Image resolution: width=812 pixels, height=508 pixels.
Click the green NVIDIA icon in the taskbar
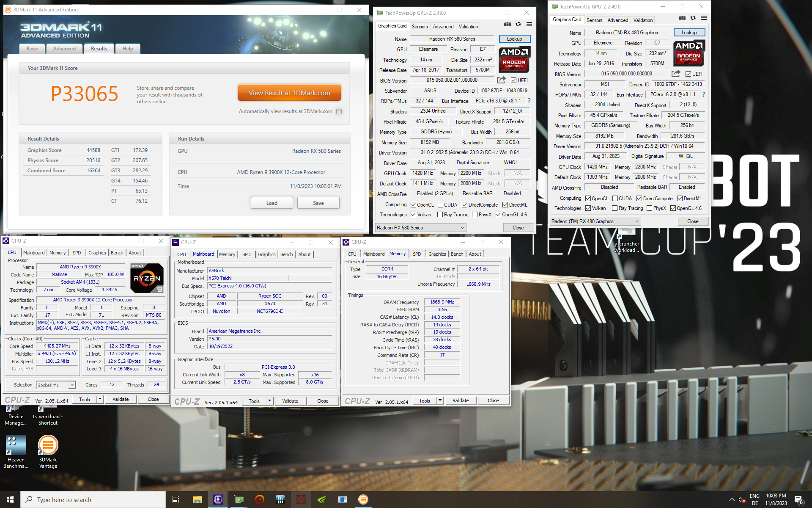(321, 500)
